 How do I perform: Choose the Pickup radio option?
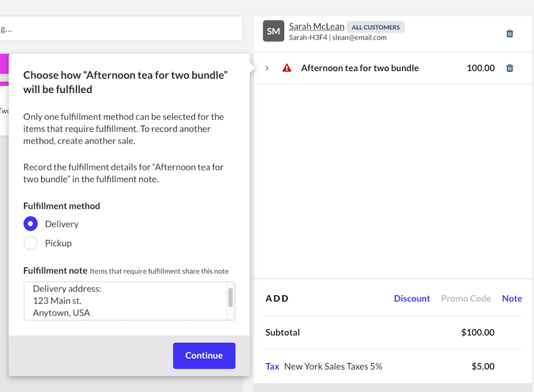[x=31, y=243]
